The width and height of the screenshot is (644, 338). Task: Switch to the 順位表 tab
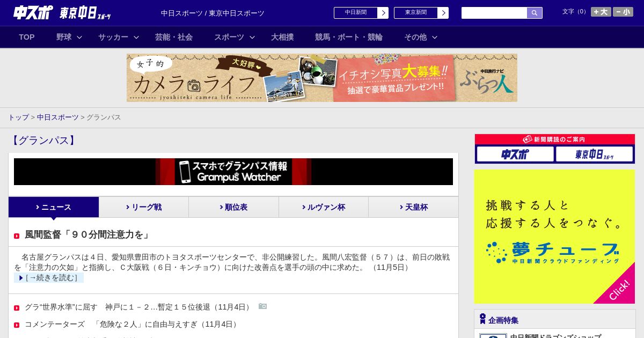(x=233, y=207)
